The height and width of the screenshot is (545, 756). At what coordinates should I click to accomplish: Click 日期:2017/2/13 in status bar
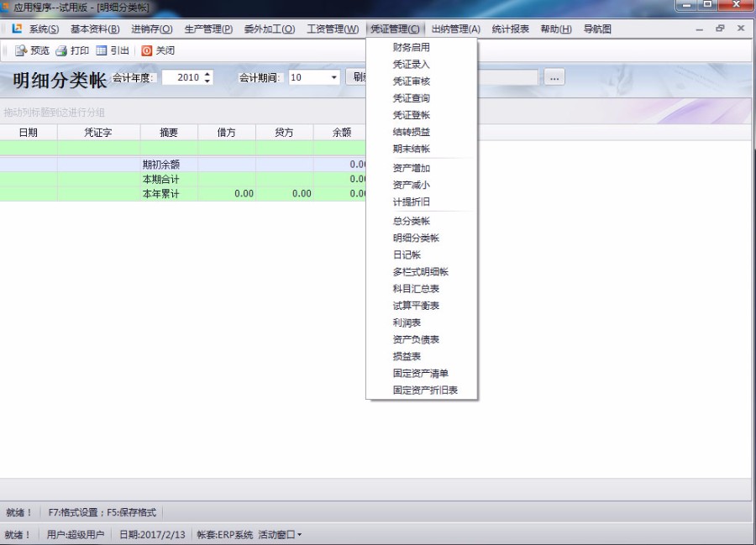click(152, 534)
